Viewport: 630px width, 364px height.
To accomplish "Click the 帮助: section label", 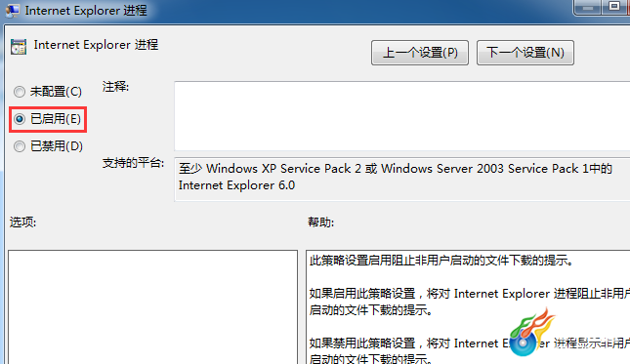I will click(321, 222).
